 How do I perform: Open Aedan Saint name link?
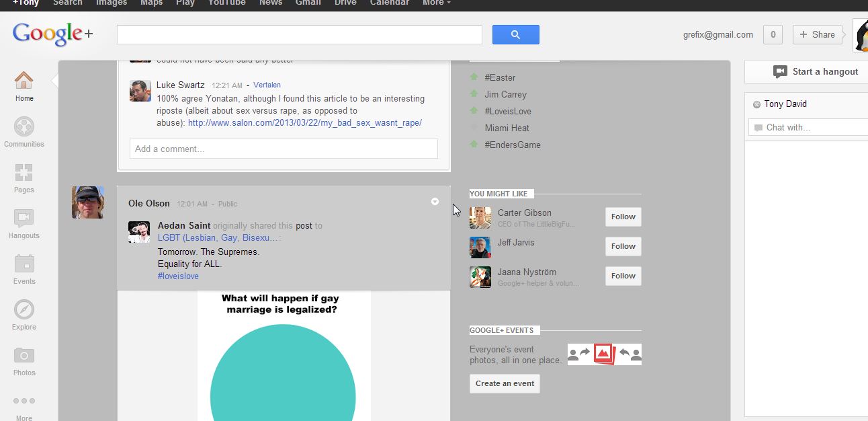tap(184, 225)
